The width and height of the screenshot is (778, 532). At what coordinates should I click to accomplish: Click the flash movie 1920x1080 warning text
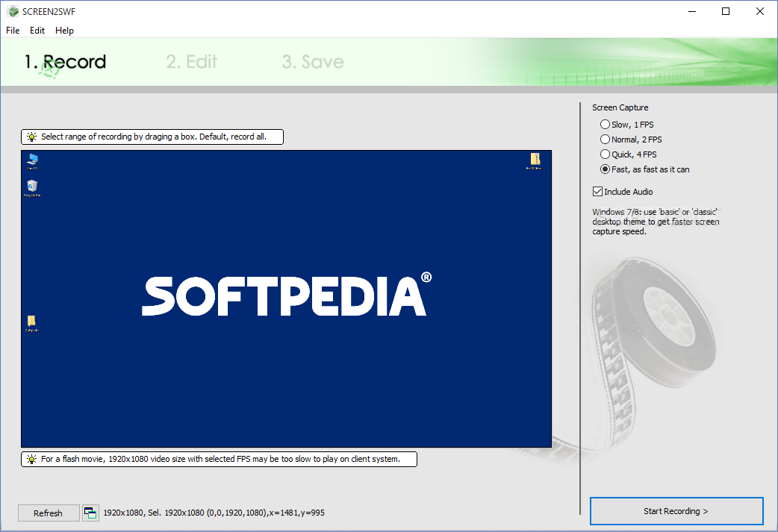pos(221,459)
